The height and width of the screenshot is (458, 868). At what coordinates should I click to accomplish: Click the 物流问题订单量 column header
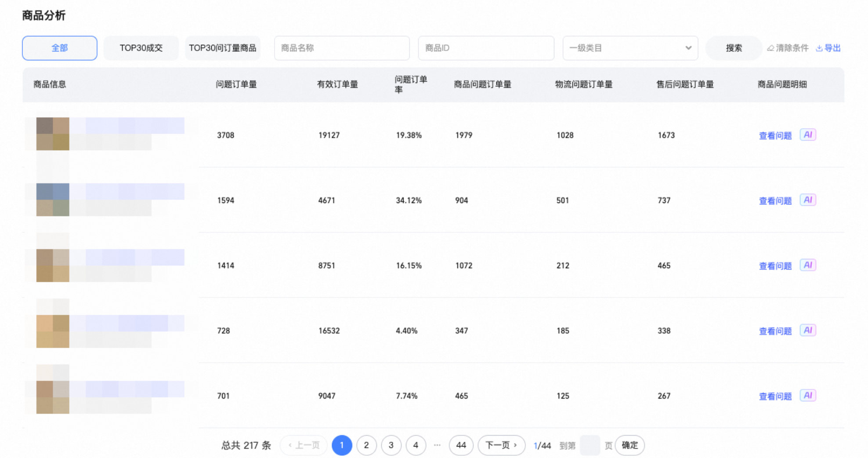coord(584,84)
